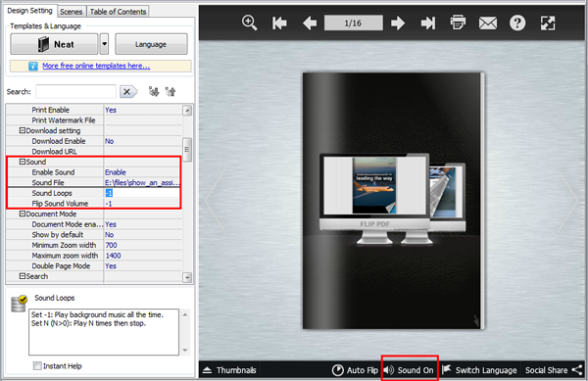Viewport: 588px width, 381px height.
Task: Click Sound Loops value field
Action: pyautogui.click(x=142, y=193)
